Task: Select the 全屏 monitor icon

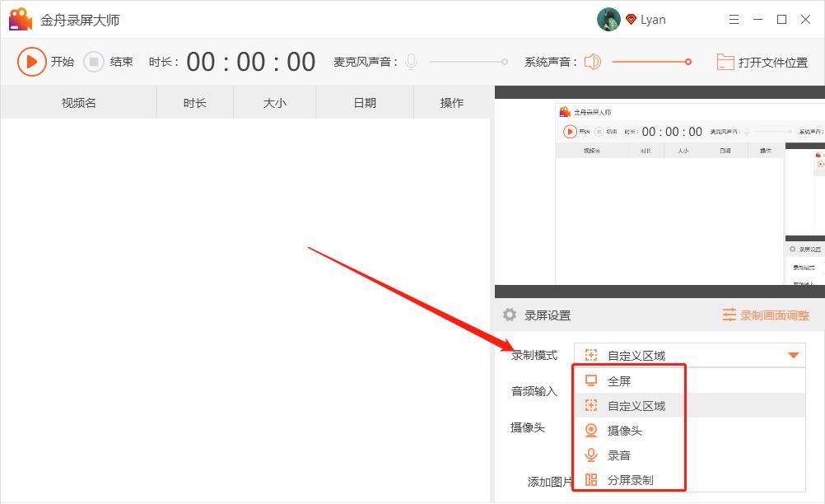Action: (x=591, y=380)
